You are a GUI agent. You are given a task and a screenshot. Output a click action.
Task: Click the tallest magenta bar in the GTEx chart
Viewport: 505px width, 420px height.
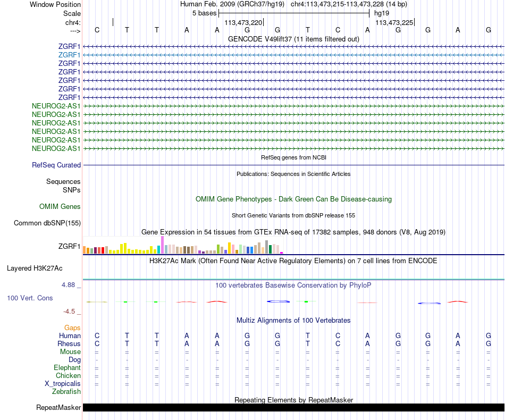[x=162, y=245]
